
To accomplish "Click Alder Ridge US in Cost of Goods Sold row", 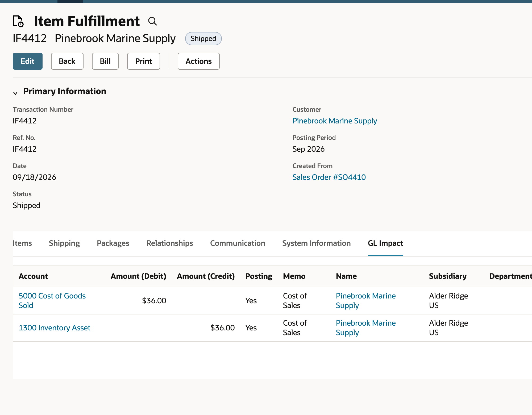I will 448,301.
